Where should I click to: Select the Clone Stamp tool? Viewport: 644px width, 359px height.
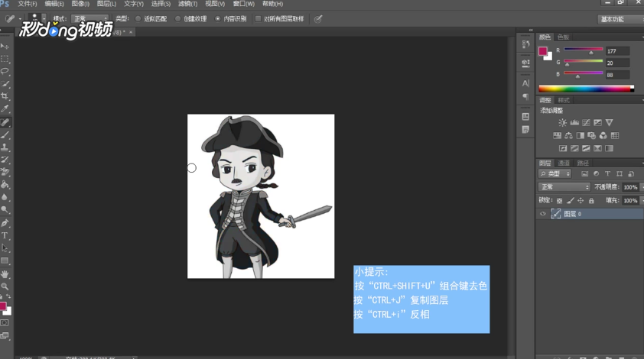pyautogui.click(x=5, y=147)
